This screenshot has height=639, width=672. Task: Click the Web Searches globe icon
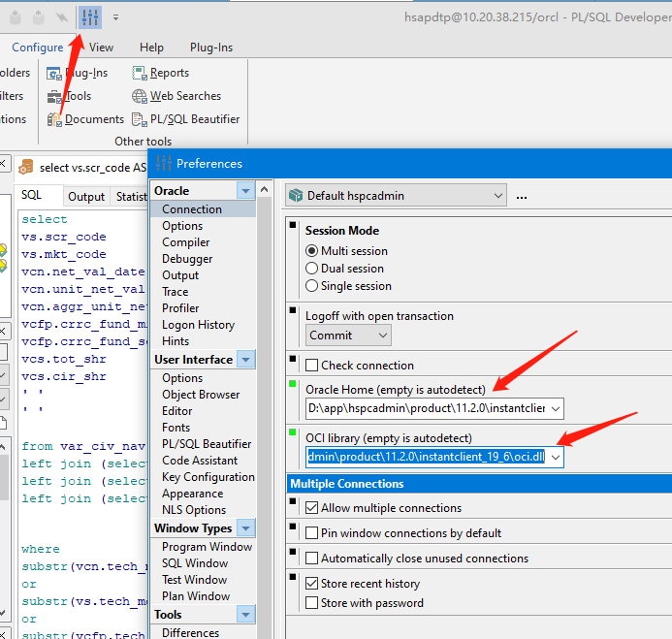[140, 96]
